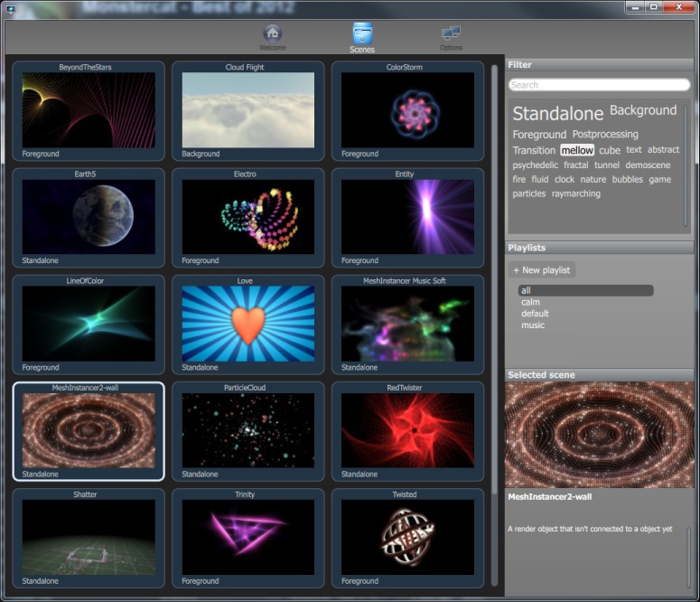The image size is (700, 602).
Task: Click the demoscene tag
Action: coord(648,165)
